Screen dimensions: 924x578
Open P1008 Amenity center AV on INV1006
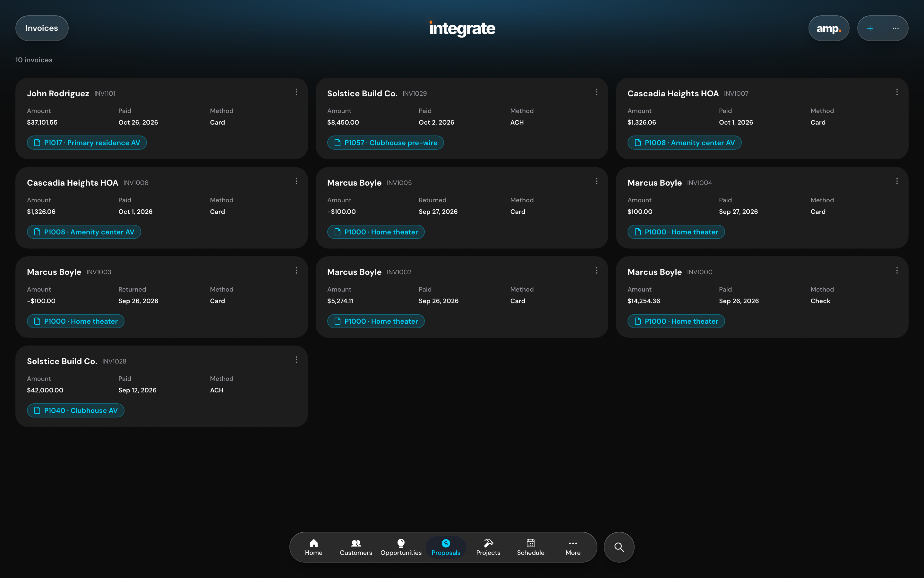click(84, 232)
